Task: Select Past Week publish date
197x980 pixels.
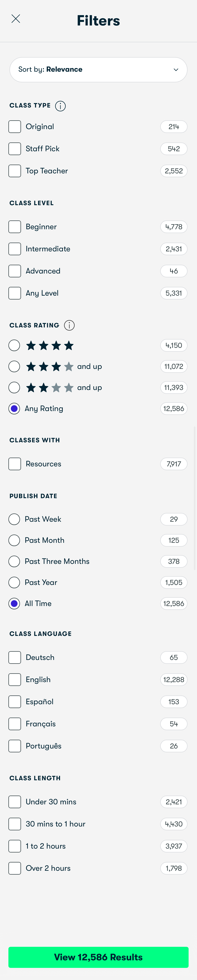Action: (14, 519)
